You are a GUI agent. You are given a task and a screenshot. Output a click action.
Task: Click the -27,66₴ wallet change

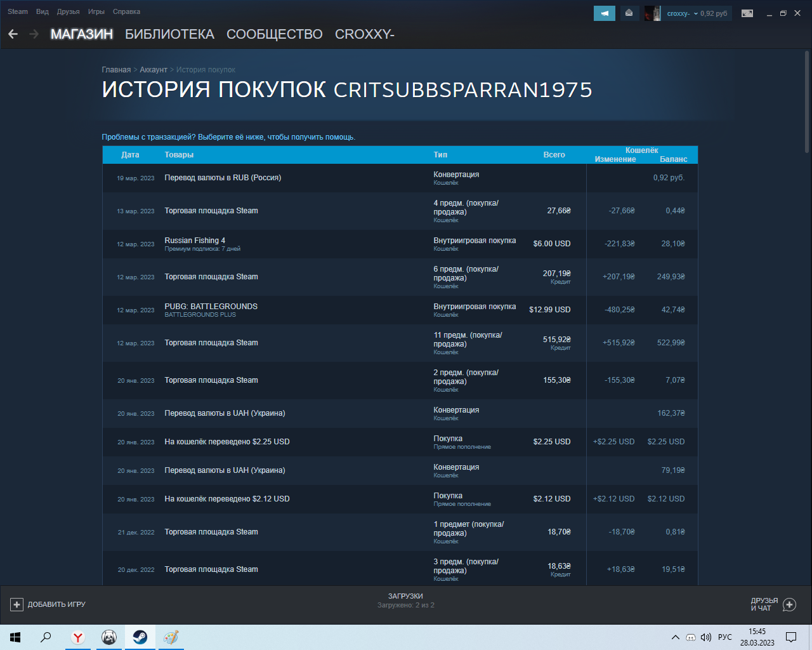pyautogui.click(x=621, y=211)
